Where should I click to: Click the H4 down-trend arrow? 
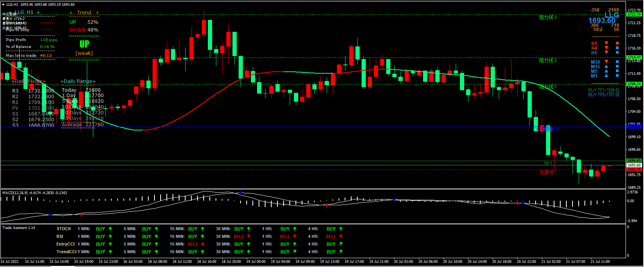point(606,48)
